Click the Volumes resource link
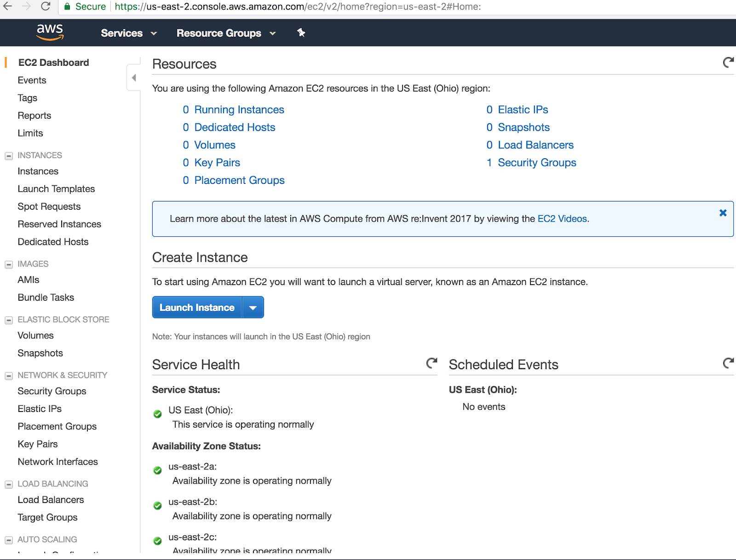736x560 pixels. pyautogui.click(x=215, y=145)
